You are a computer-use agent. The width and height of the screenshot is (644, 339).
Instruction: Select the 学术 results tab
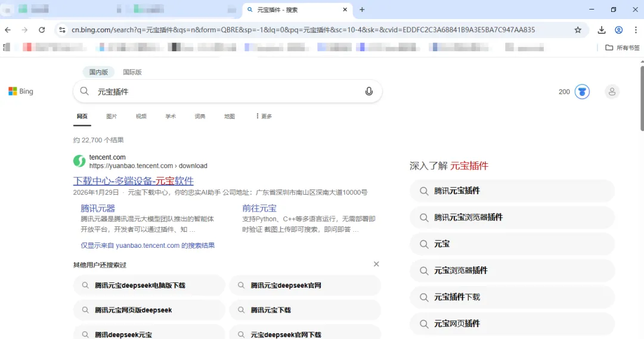click(171, 116)
